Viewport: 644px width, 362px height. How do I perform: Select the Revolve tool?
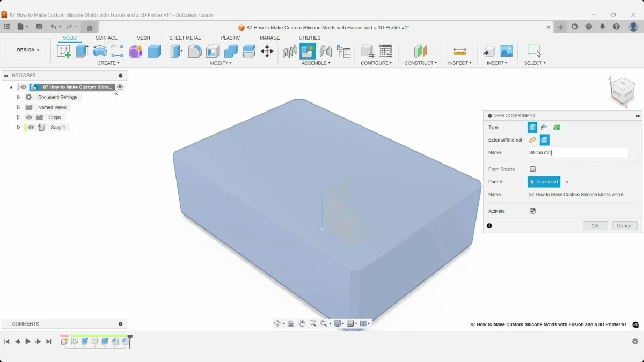pos(100,51)
